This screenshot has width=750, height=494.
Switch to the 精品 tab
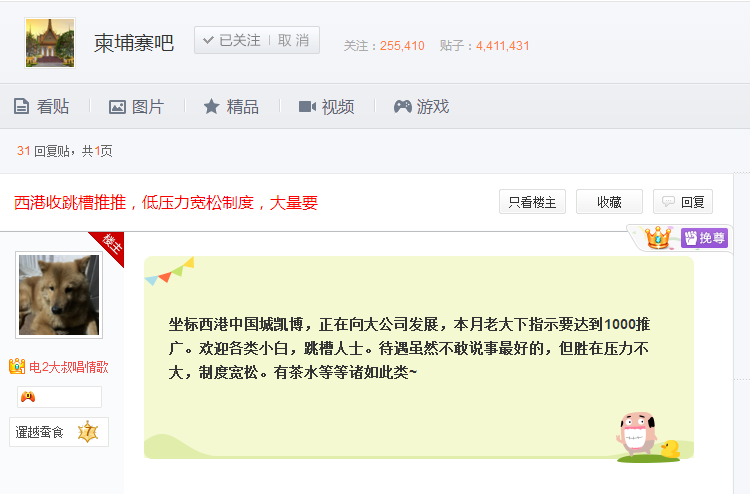(x=231, y=107)
